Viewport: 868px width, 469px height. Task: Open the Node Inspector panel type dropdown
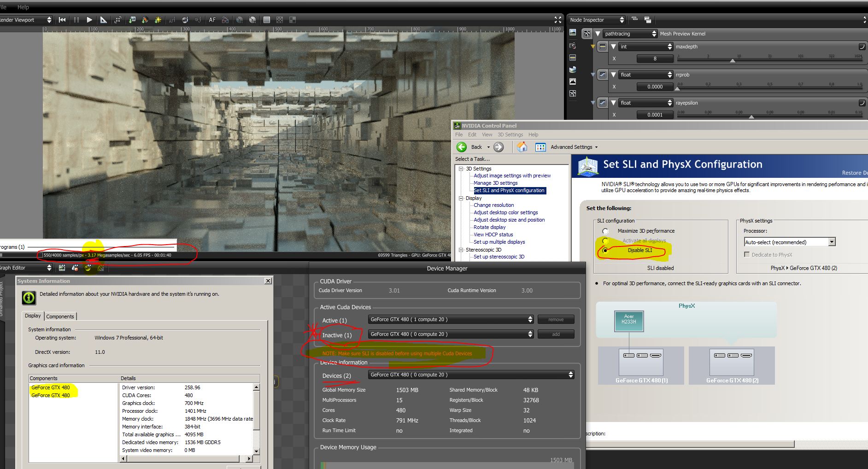coord(597,20)
